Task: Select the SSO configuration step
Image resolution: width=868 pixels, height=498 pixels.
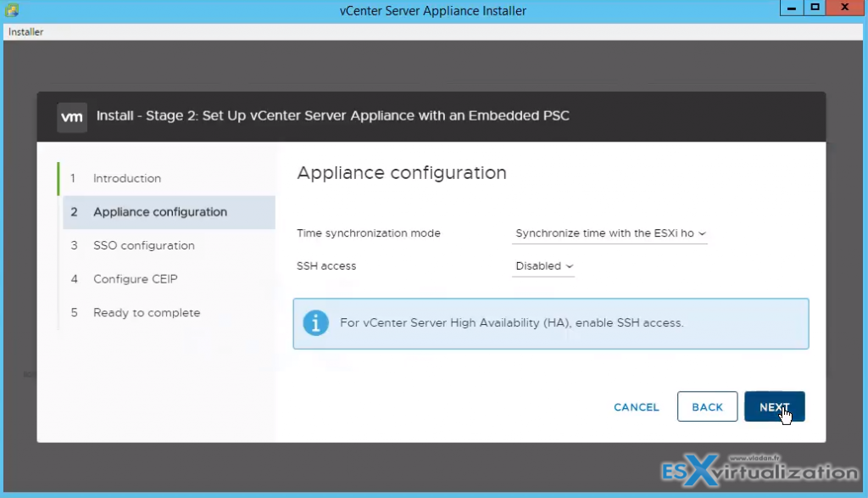Action: (143, 245)
